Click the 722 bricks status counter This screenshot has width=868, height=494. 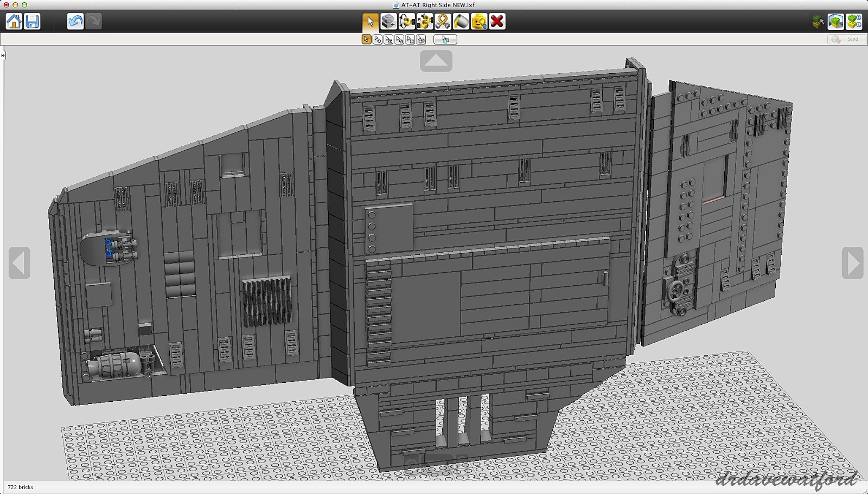pyautogui.click(x=22, y=487)
